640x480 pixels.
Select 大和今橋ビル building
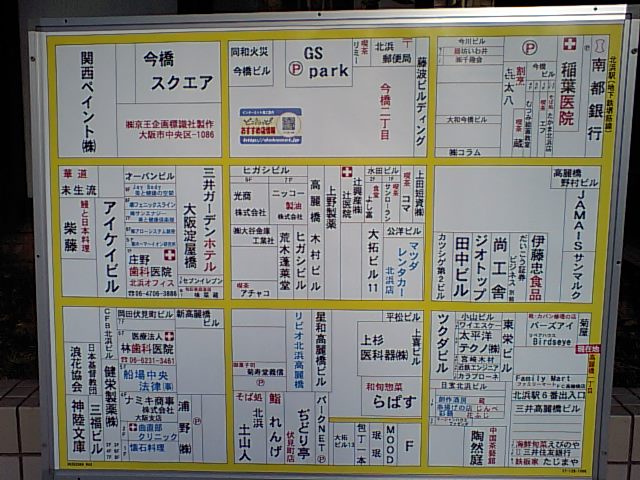coord(467,120)
